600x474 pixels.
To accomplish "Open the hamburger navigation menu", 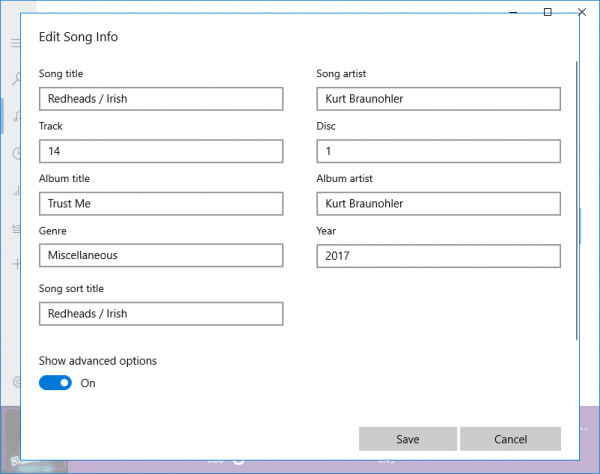I will click(x=15, y=43).
